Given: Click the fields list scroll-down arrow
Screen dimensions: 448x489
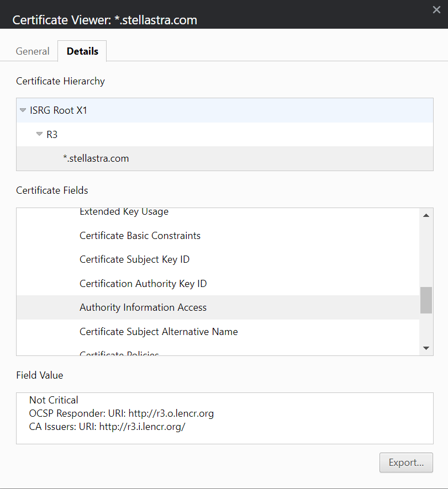Looking at the screenshot, I should [x=426, y=348].
